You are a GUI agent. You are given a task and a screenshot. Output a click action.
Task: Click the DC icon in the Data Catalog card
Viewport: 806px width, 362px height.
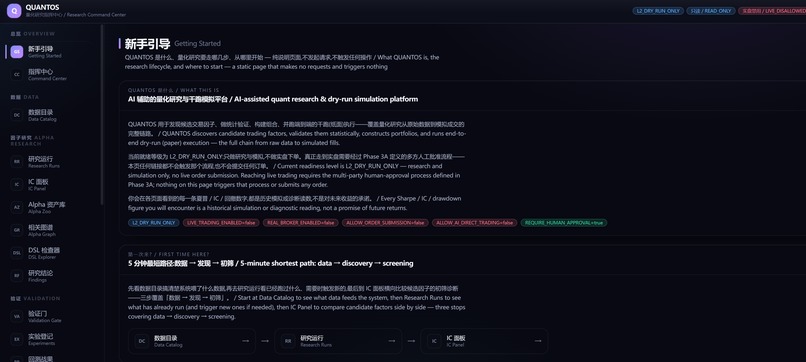pos(141,341)
